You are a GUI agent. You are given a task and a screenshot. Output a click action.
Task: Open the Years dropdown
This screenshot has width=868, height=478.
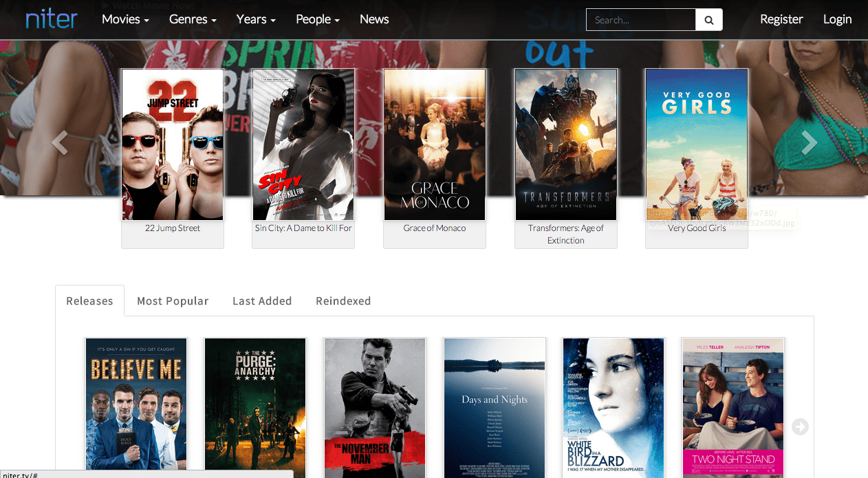[256, 19]
